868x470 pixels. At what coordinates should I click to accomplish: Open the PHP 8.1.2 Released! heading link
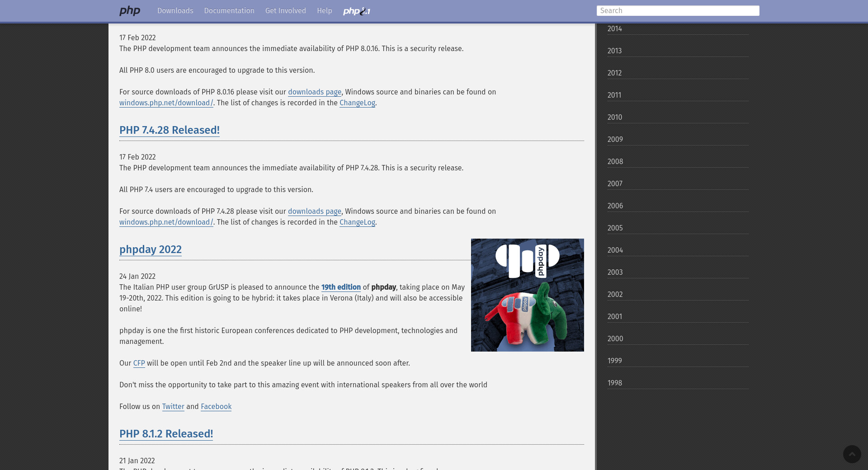click(x=166, y=434)
